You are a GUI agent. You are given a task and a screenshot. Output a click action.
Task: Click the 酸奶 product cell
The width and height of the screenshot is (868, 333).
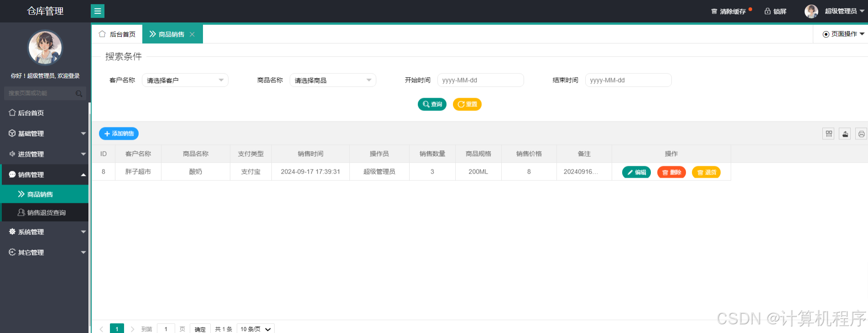(x=196, y=172)
